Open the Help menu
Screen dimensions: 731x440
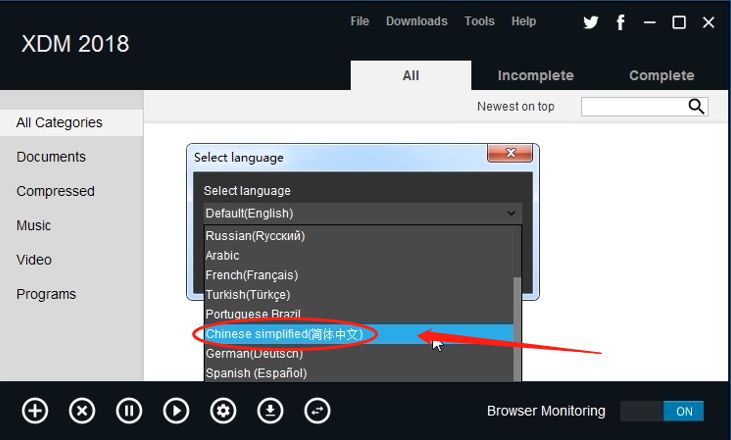[524, 21]
